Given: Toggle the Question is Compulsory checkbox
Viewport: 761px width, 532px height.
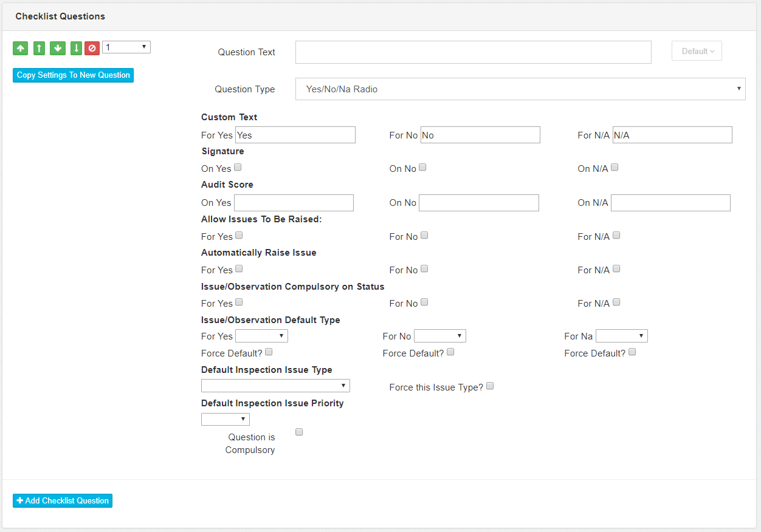Looking at the screenshot, I should pyautogui.click(x=299, y=432).
